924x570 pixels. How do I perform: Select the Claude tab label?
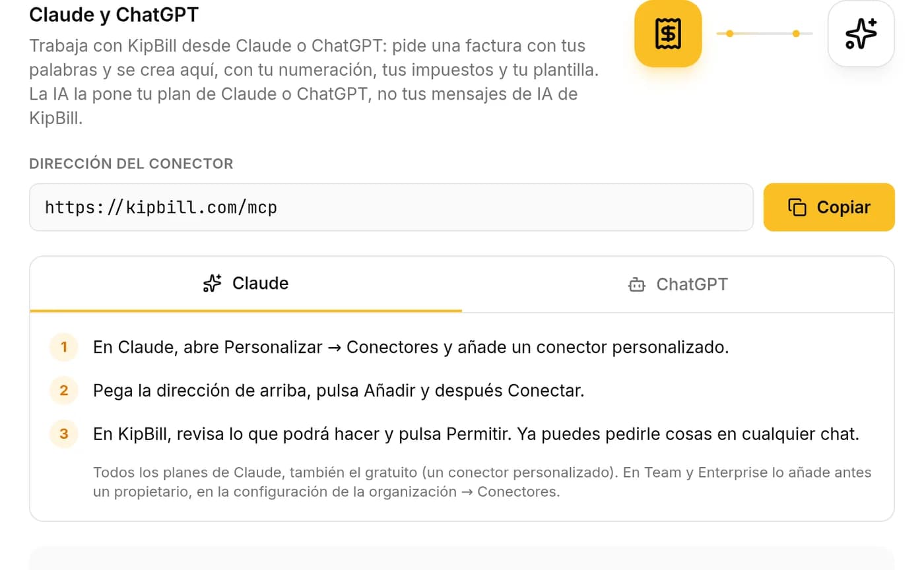(x=260, y=284)
